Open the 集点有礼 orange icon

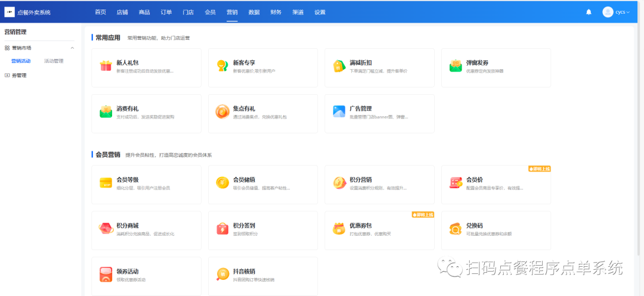[222, 112]
